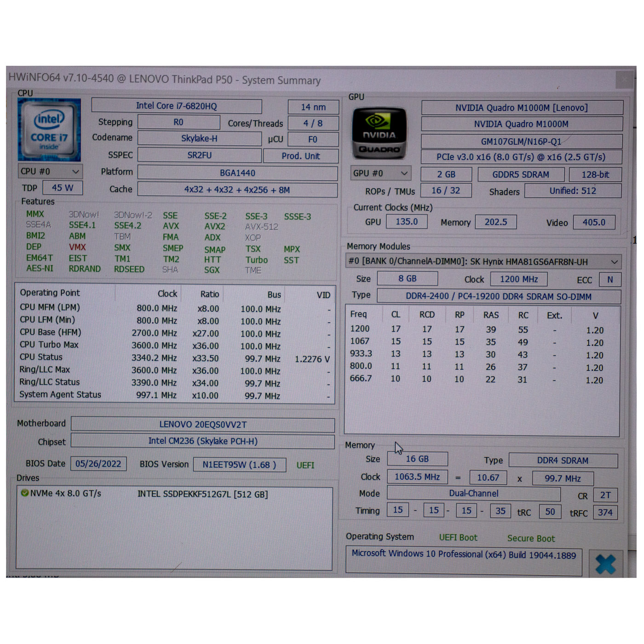Click the SR2FU SSPEC field
This screenshot has width=644, height=644.
coord(199,155)
